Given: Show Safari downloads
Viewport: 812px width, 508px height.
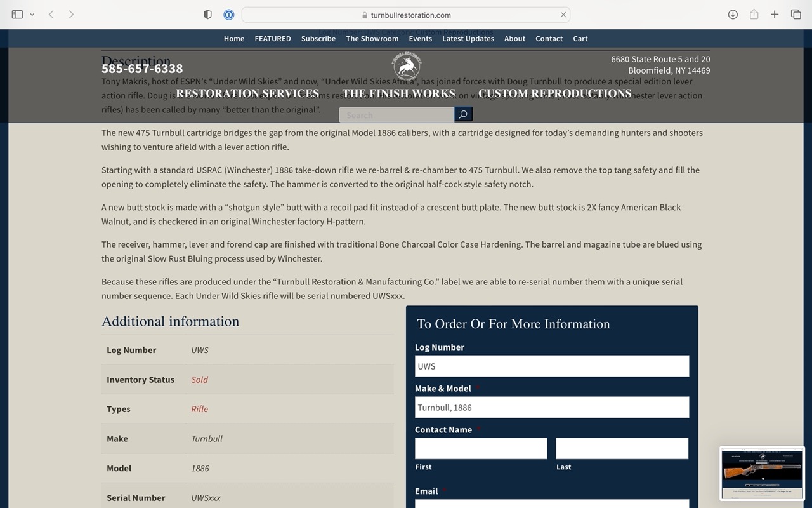Looking at the screenshot, I should (733, 15).
